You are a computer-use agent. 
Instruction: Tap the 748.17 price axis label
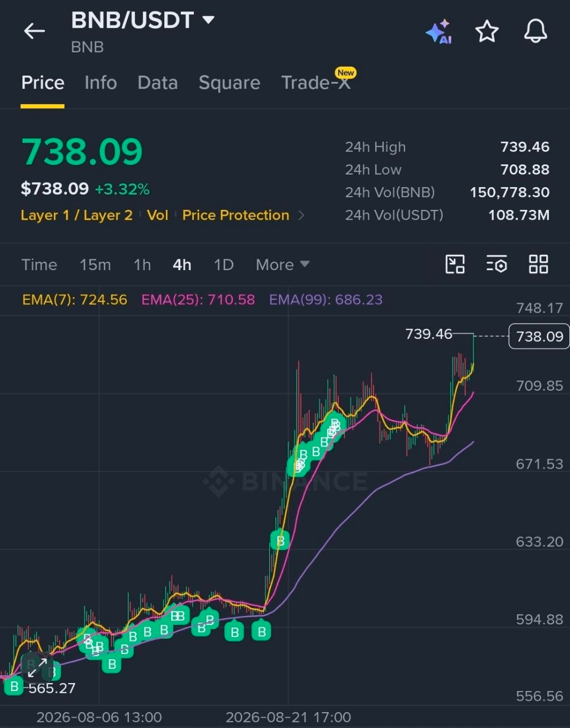(x=539, y=308)
